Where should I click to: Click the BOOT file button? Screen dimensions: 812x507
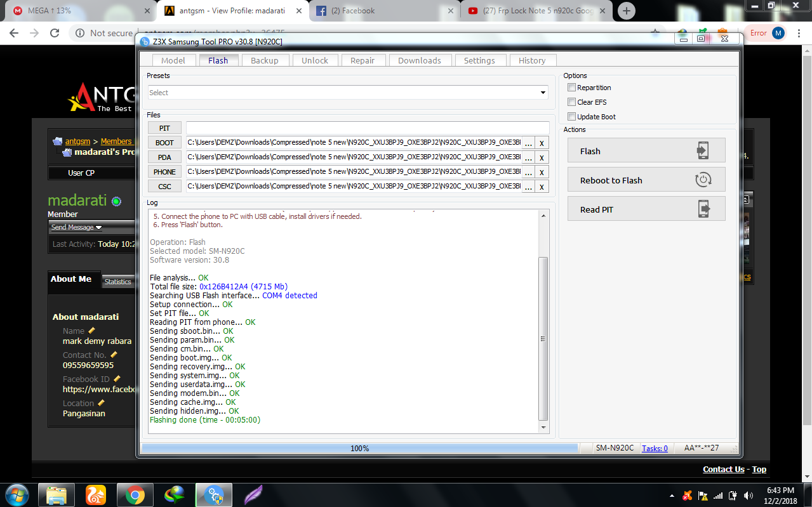click(x=164, y=143)
